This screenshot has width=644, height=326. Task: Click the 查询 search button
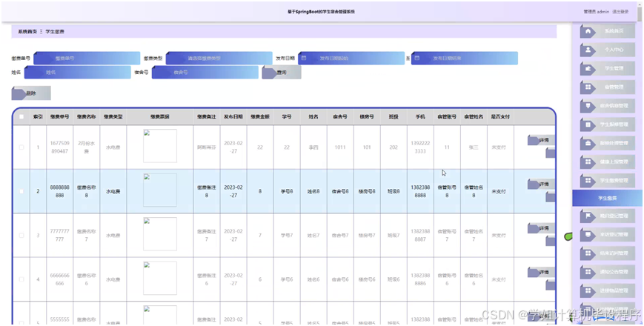(282, 73)
